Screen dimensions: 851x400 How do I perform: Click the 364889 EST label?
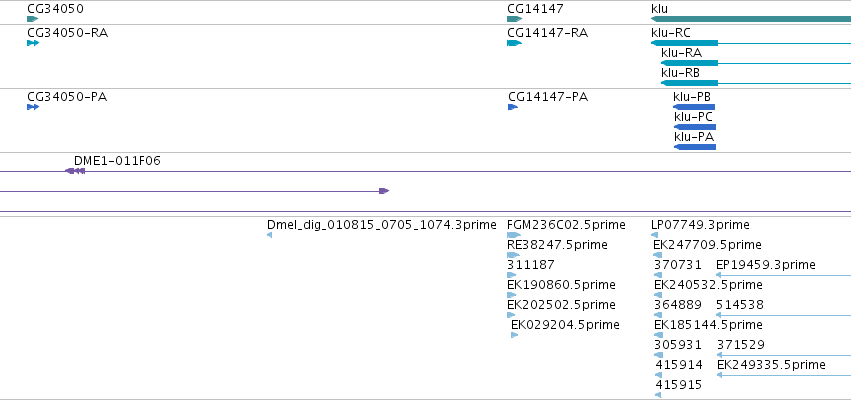pyautogui.click(x=678, y=304)
